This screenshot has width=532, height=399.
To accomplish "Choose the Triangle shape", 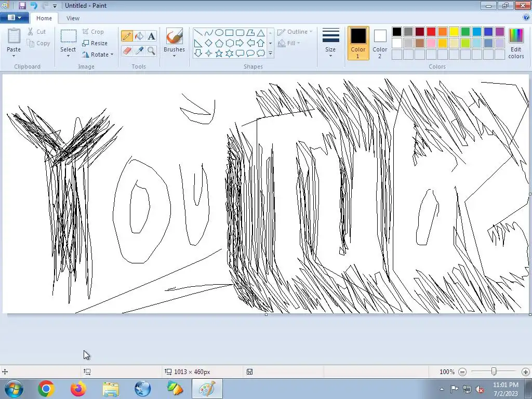I will [261, 33].
